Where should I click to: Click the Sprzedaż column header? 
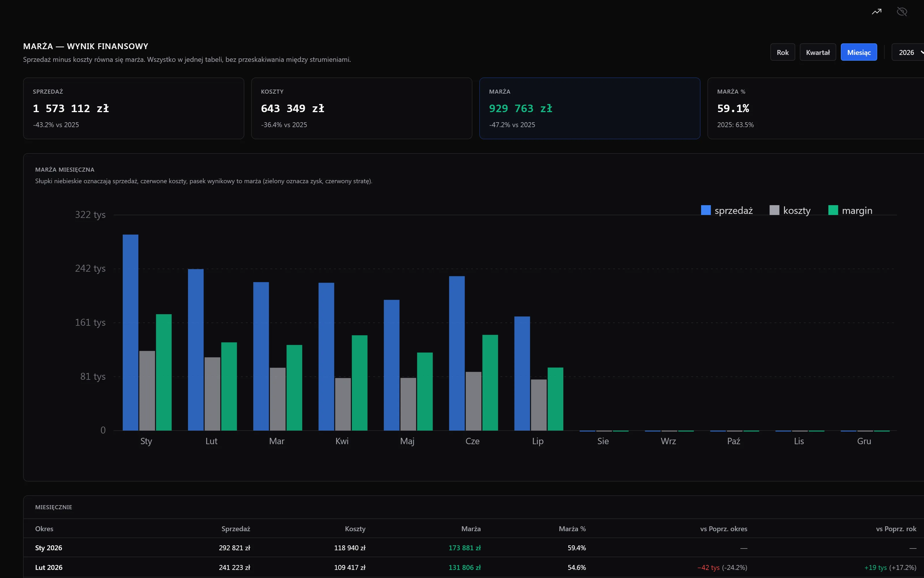236,529
